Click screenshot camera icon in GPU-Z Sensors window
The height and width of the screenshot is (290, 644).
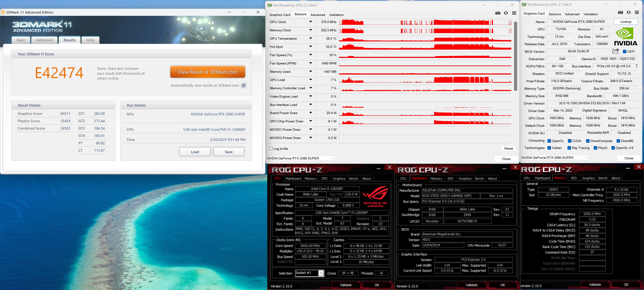point(498,13)
